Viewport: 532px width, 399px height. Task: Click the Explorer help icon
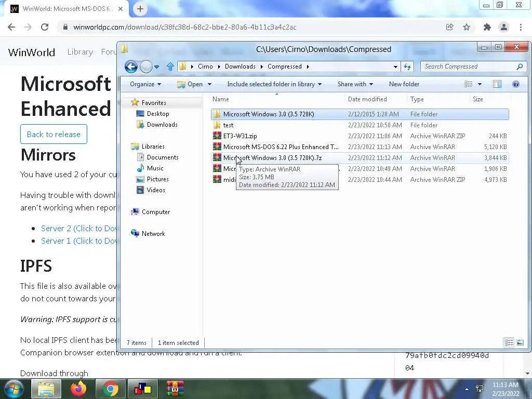coord(516,84)
